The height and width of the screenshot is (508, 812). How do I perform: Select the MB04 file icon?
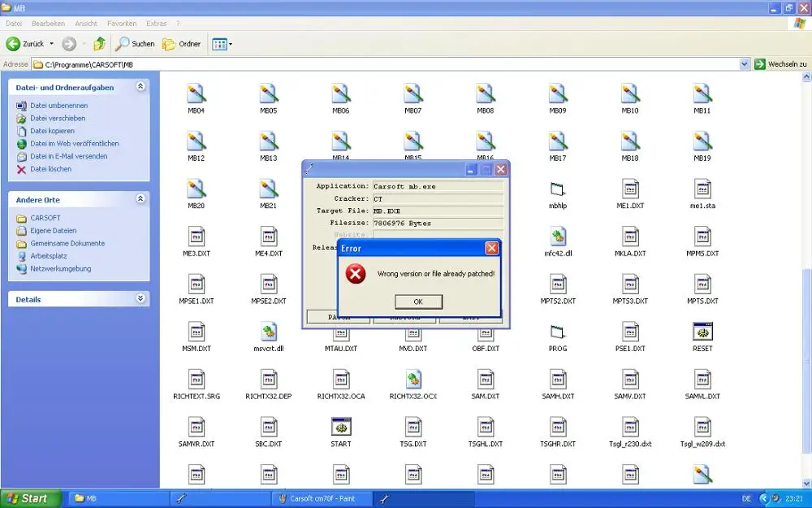click(x=197, y=93)
